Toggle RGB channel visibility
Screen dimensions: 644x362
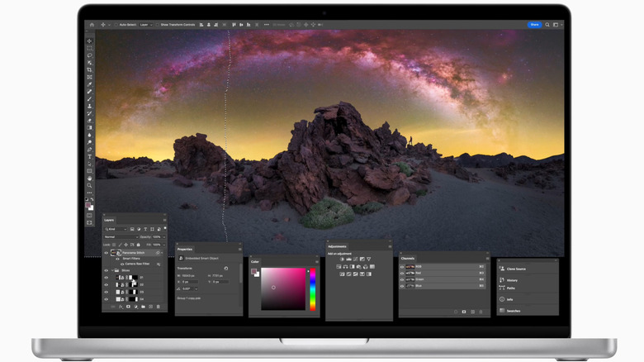tap(402, 267)
